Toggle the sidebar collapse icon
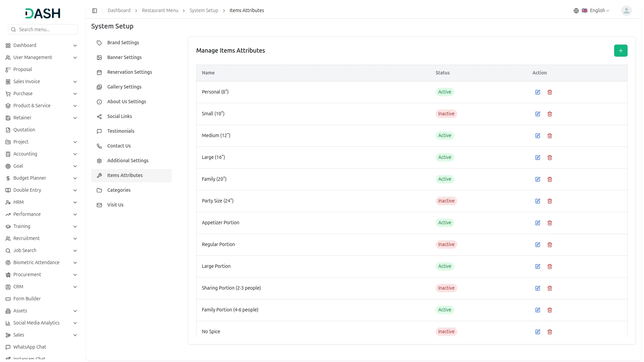 tap(95, 11)
